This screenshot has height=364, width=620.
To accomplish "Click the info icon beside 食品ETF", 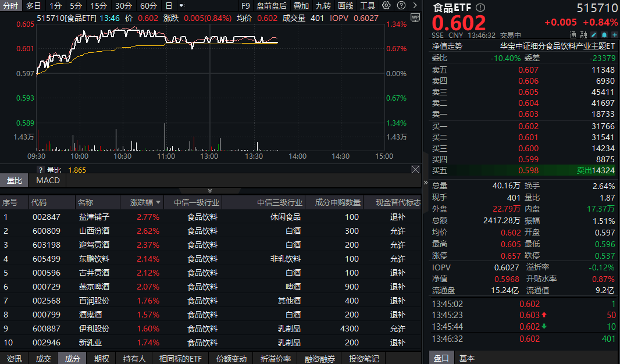I will [x=480, y=8].
